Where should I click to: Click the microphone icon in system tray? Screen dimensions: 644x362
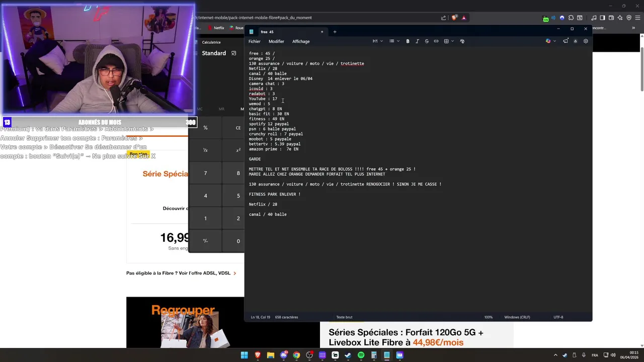(584, 355)
